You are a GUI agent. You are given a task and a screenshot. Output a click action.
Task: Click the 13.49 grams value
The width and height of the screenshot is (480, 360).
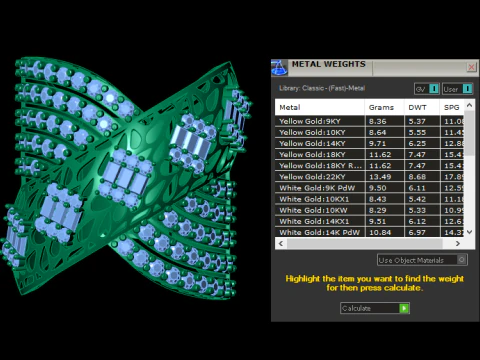380,177
